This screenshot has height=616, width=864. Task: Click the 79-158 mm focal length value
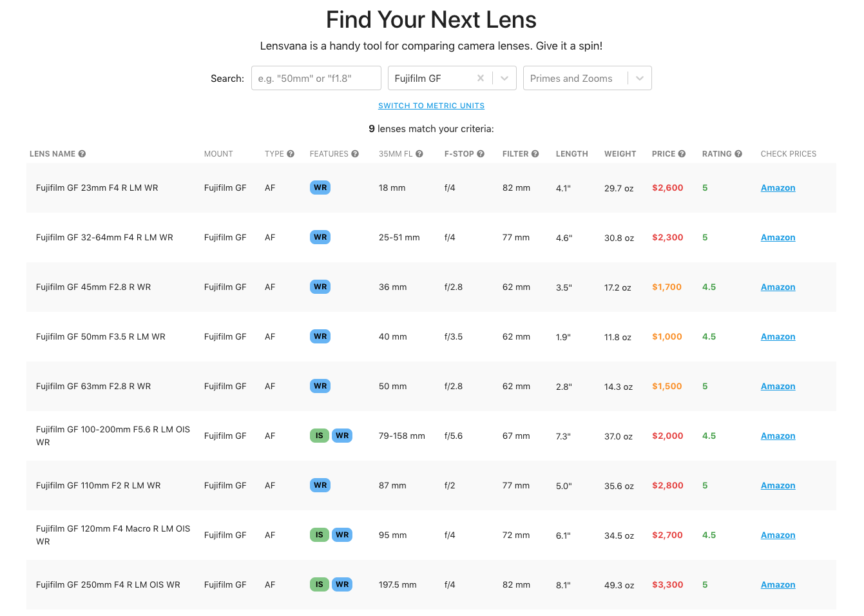(x=402, y=436)
